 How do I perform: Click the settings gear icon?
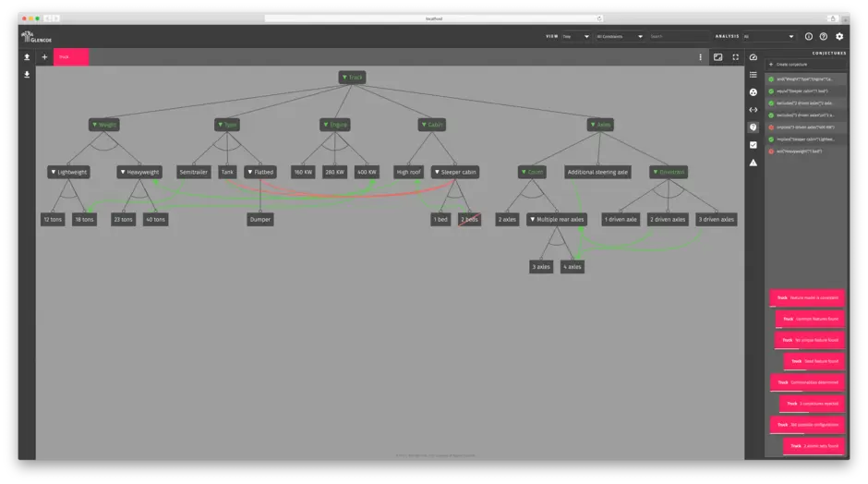(839, 36)
